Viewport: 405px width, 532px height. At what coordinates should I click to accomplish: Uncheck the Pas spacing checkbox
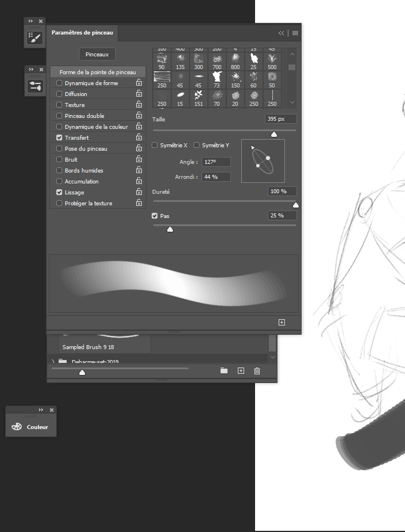coord(155,216)
